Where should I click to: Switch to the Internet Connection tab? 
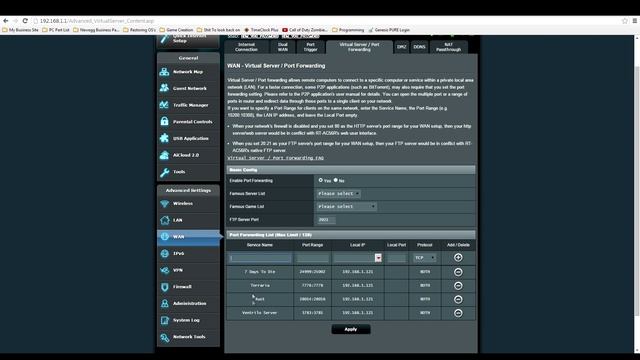click(x=246, y=47)
